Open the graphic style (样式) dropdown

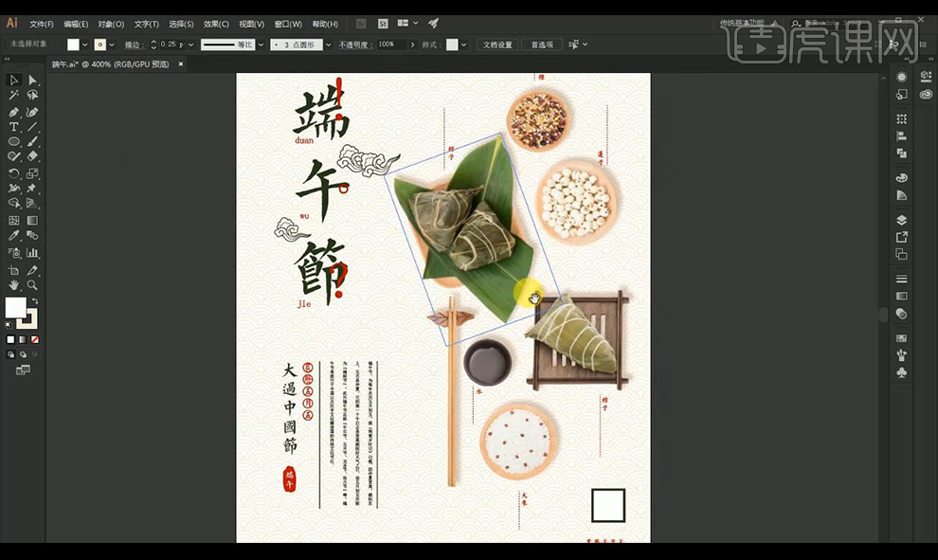464,45
